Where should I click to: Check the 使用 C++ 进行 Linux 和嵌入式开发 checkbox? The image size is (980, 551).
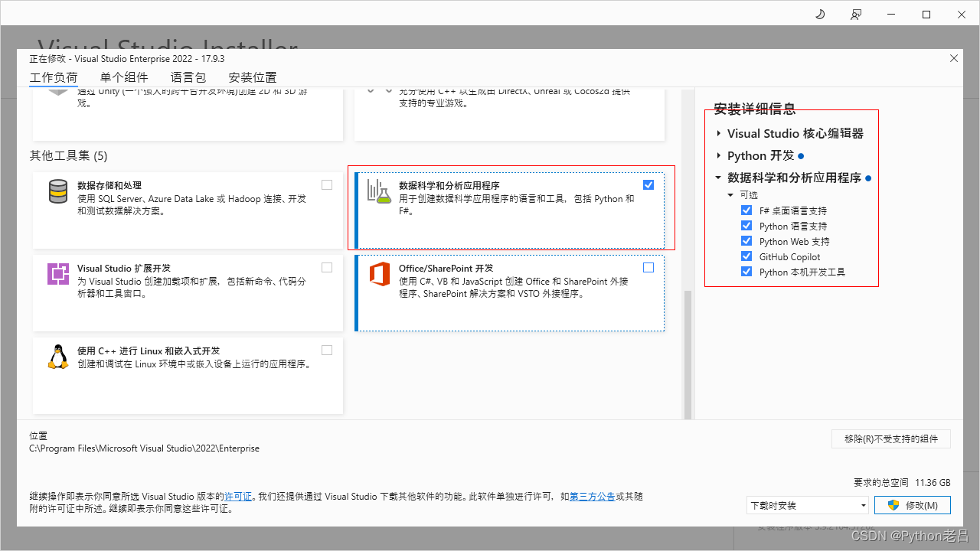[327, 350]
